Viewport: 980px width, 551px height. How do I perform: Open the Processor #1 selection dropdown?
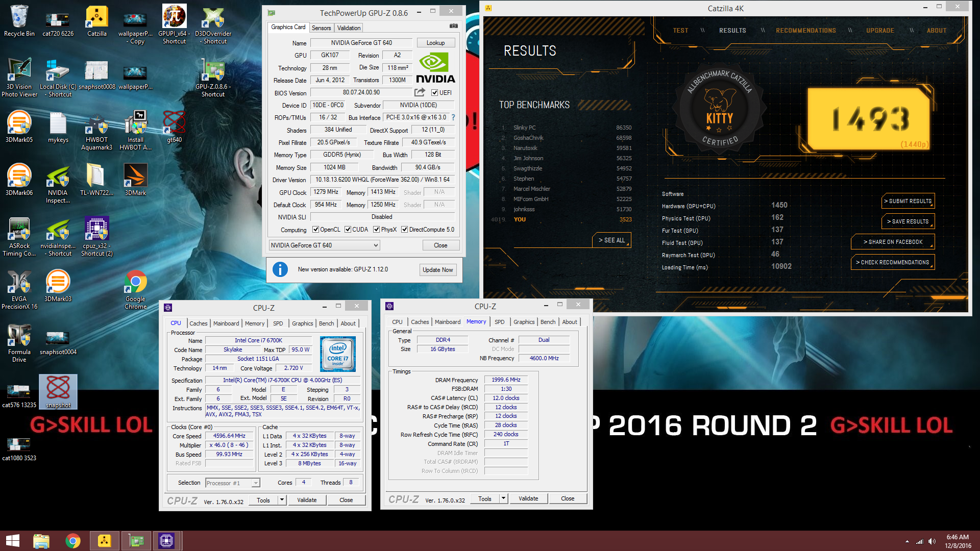[233, 483]
